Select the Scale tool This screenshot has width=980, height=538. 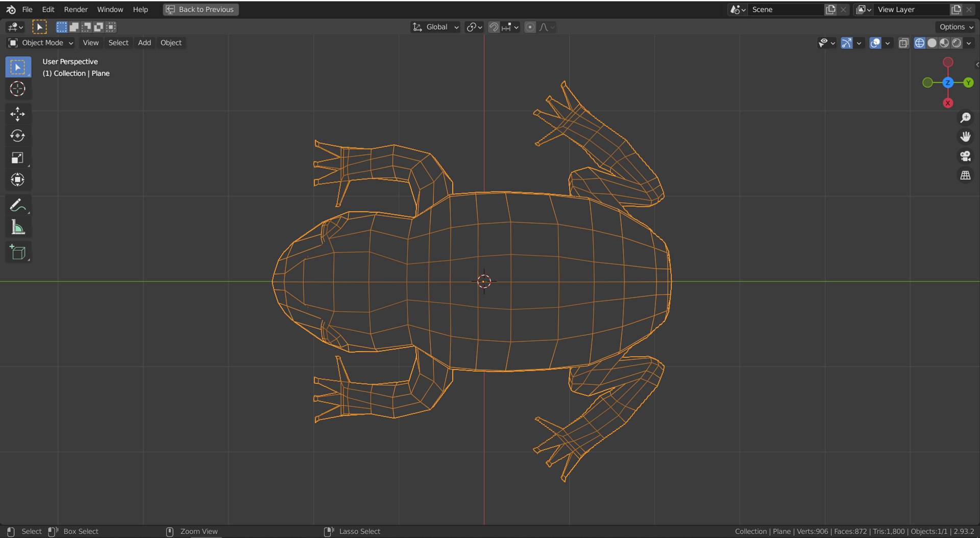tap(18, 158)
